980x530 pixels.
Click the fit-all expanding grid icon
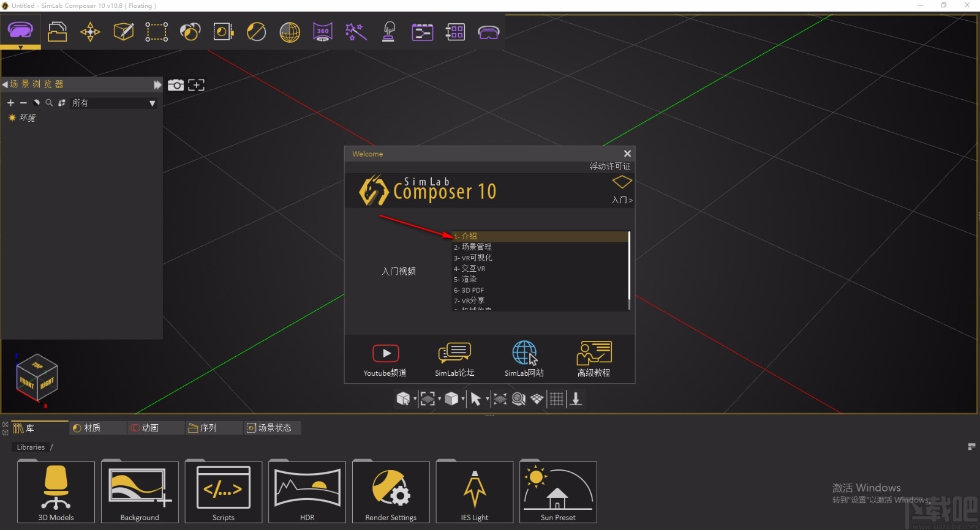click(x=500, y=399)
